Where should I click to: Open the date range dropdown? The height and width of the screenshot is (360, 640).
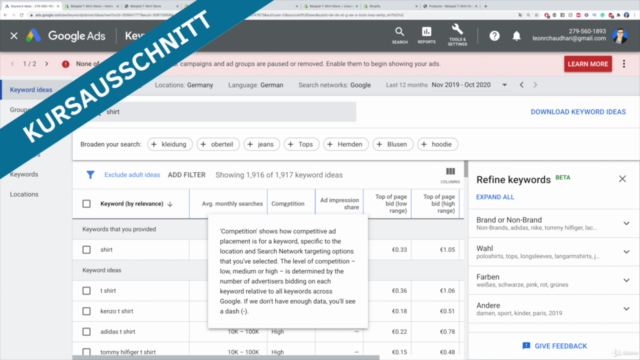pyautogui.click(x=504, y=85)
